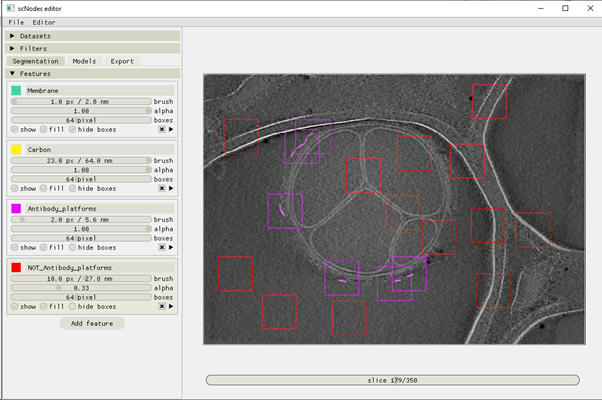The height and width of the screenshot is (400, 602).
Task: Toggle fill for NOT_Antibody_platforms feature
Action: coord(43,306)
